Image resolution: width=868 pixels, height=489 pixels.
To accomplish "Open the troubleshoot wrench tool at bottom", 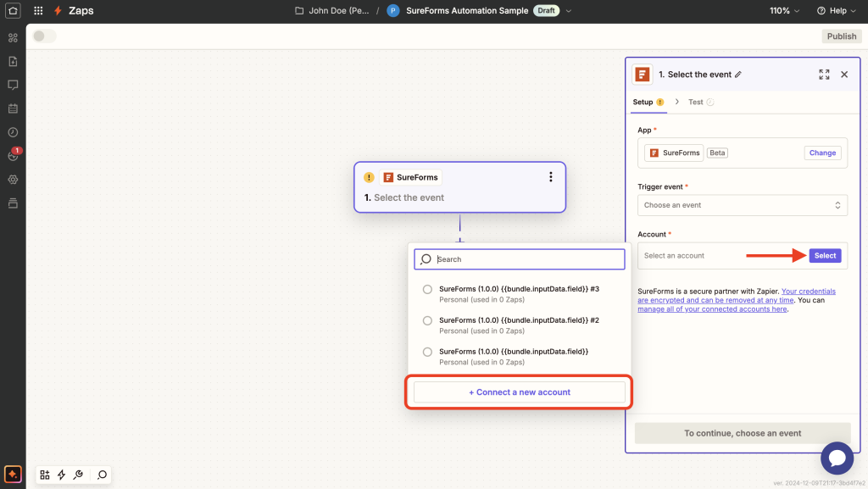I will tap(78, 475).
